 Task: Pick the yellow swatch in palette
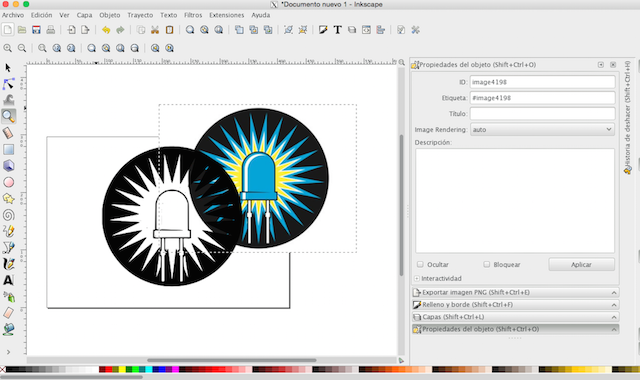tap(122, 369)
